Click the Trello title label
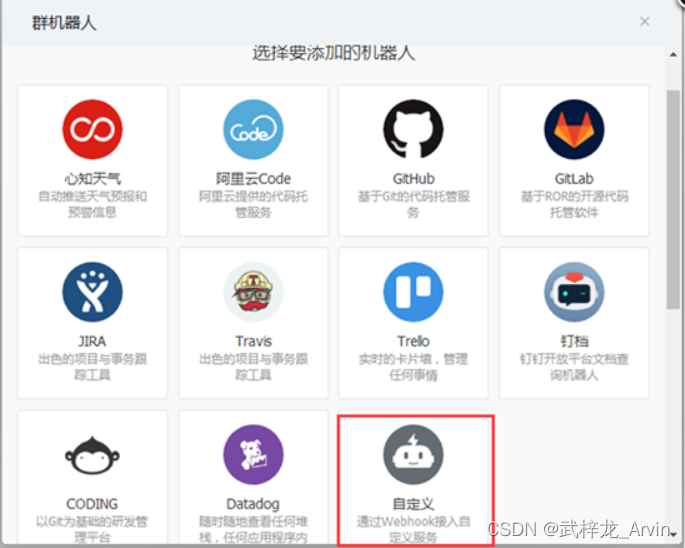The width and height of the screenshot is (685, 548). coord(413,341)
